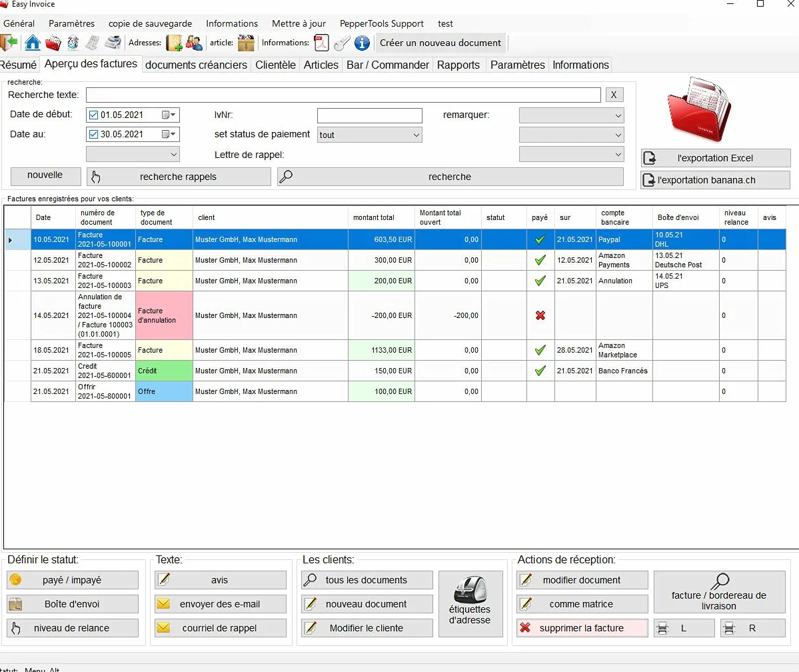
Task: Clear search with the X button
Action: click(x=614, y=95)
